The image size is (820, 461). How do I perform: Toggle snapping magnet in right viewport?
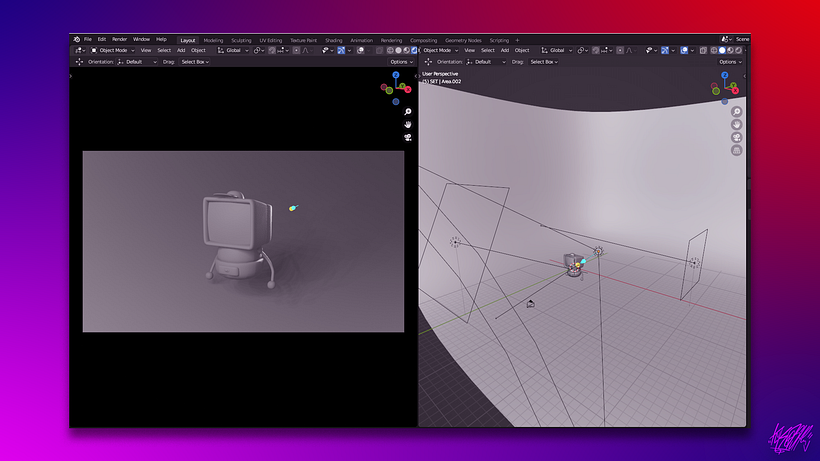(x=596, y=50)
